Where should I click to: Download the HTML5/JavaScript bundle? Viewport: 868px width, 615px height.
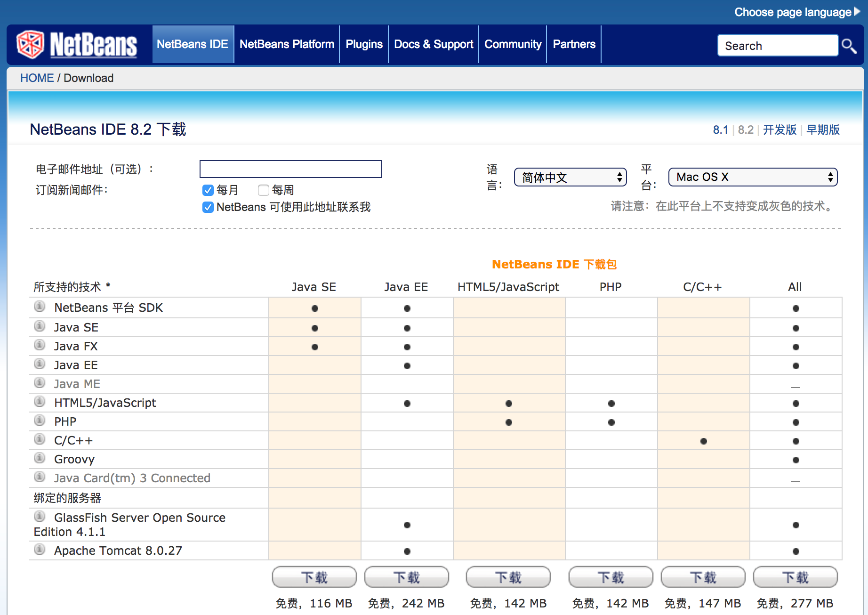pos(508,577)
